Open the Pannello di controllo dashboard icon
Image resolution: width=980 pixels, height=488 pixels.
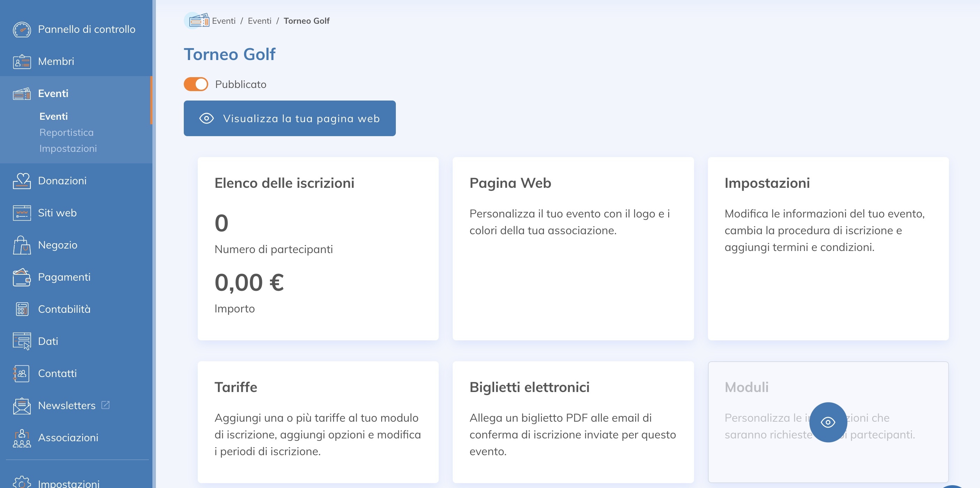pos(22,29)
